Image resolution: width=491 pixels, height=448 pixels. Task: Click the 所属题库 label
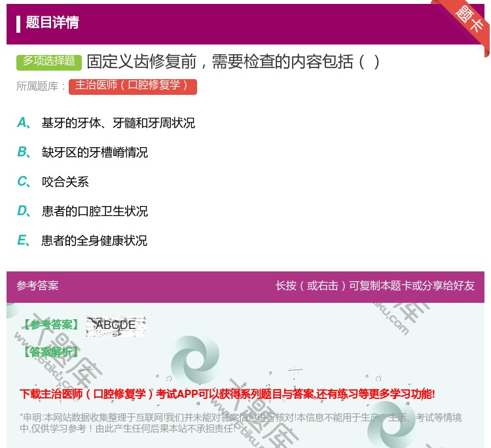(41, 86)
